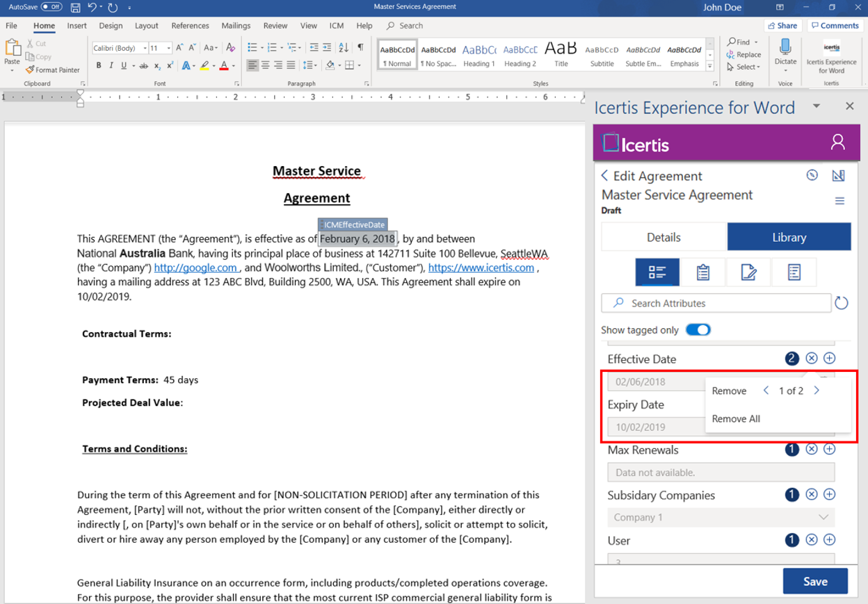Switch to the Details tab
Screen dimensions: 868x604
tap(664, 237)
